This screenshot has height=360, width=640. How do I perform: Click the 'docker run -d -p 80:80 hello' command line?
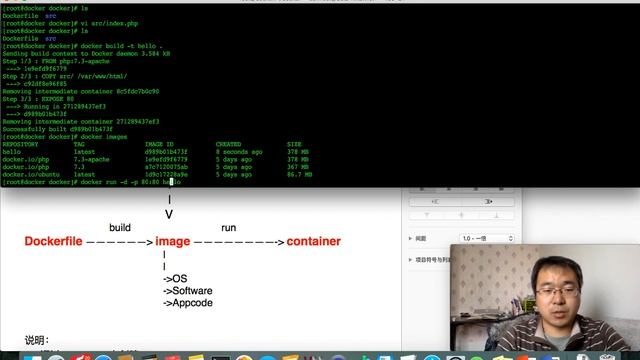(130, 182)
